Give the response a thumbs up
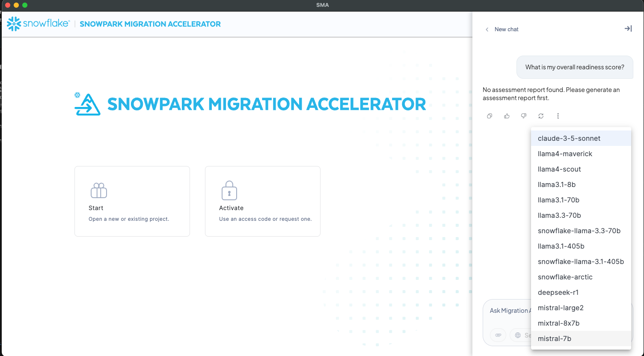 (x=507, y=116)
